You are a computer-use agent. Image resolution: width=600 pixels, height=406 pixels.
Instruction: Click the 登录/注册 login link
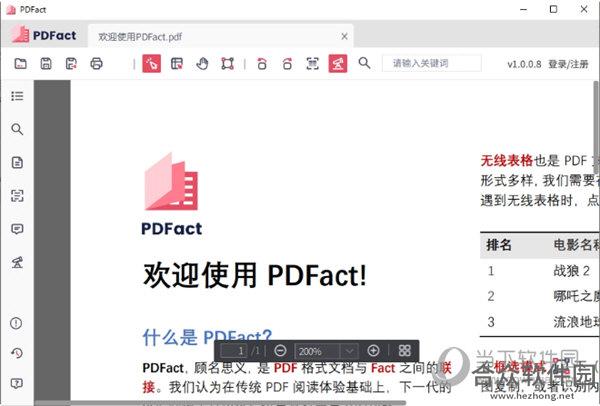(568, 64)
